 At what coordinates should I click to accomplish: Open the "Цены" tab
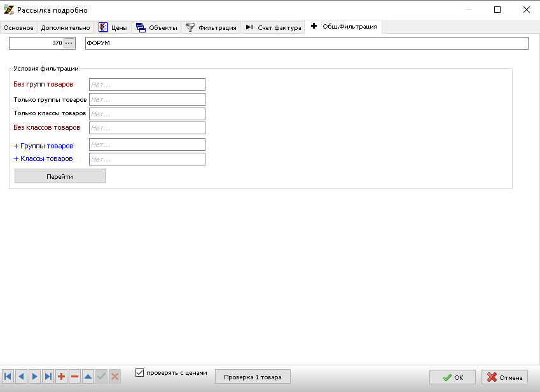(113, 27)
